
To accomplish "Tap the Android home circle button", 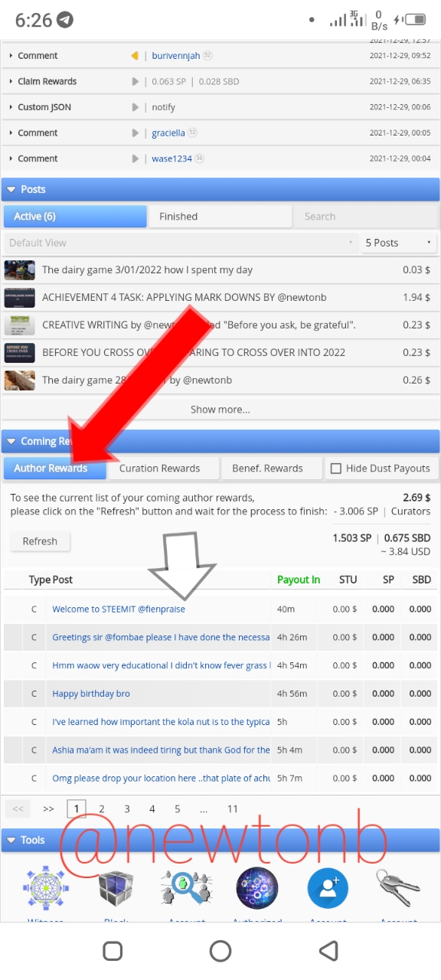I will [220, 951].
